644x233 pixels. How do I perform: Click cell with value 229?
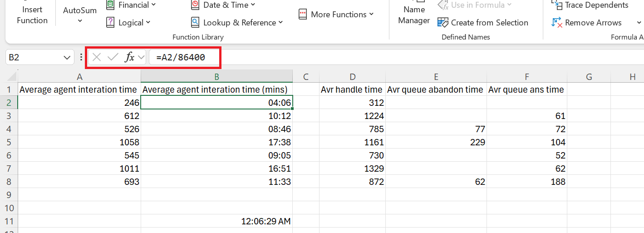436,142
